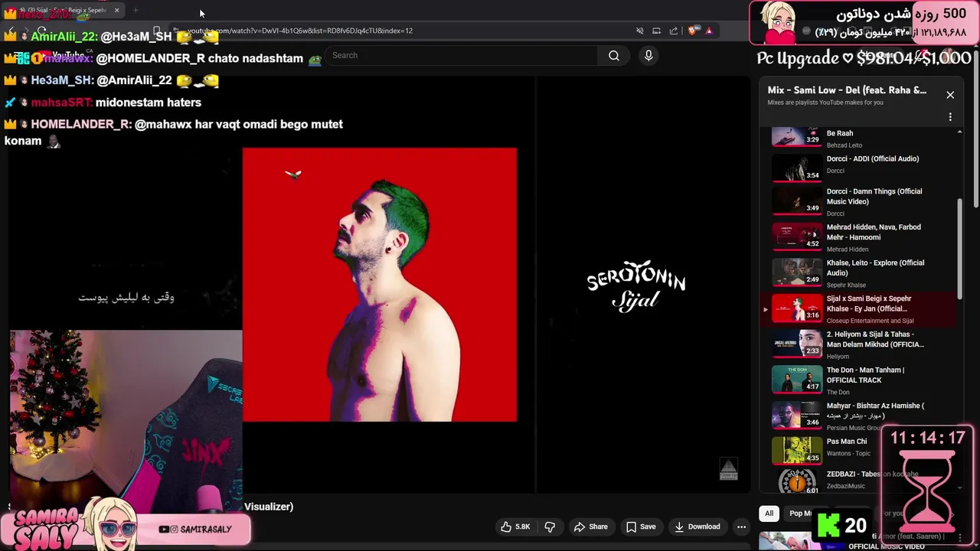980x551 pixels.
Task: Click the 'Wantons - Topic' channel text
Action: (848, 454)
